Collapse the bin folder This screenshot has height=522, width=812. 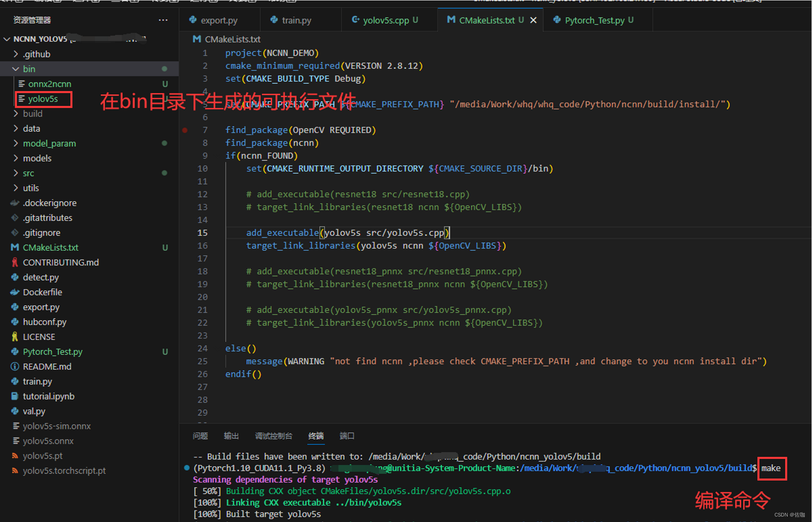point(16,69)
